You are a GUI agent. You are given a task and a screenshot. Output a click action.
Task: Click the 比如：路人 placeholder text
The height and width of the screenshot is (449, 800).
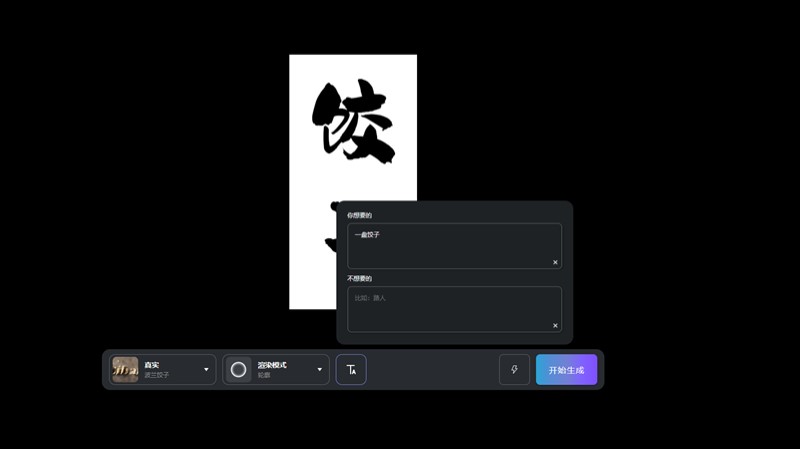tap(370, 298)
